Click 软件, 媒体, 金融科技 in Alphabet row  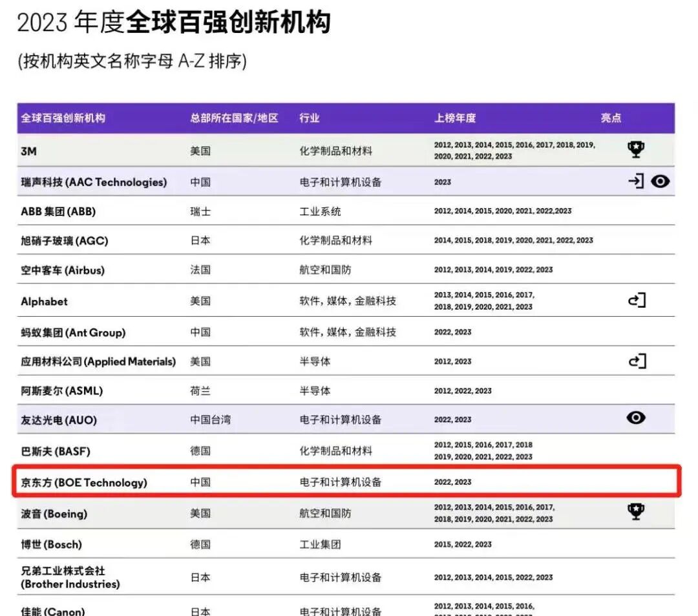348,301
